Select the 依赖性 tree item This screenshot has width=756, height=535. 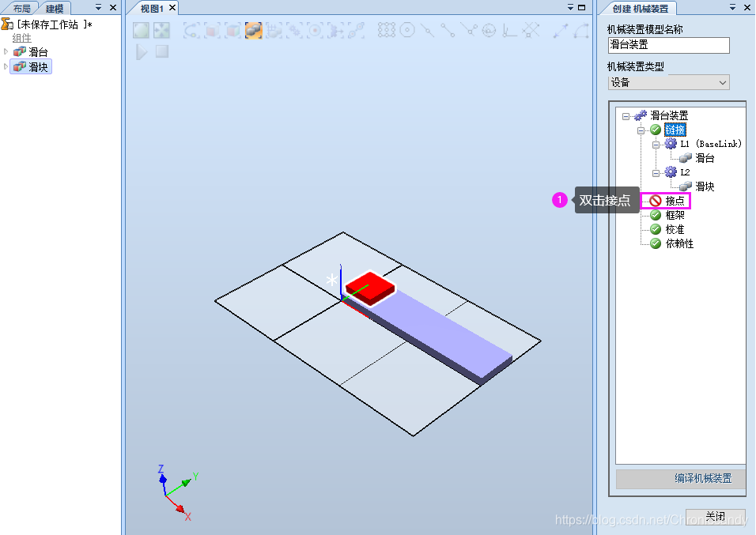pyautogui.click(x=679, y=243)
